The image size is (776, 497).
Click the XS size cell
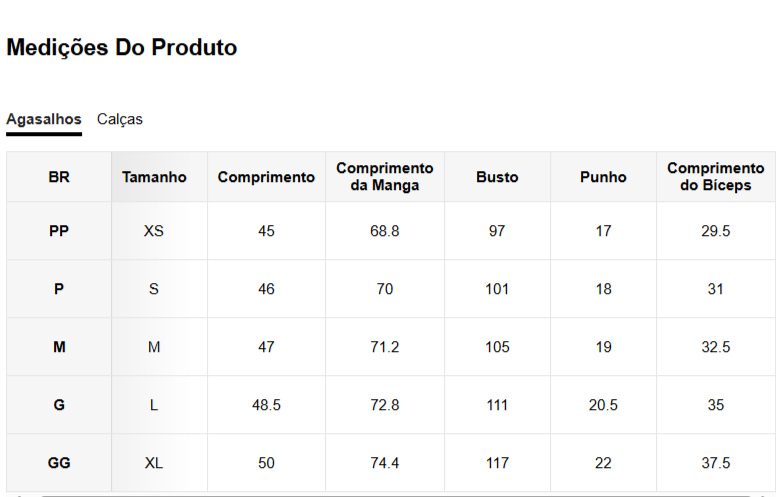coord(154,231)
